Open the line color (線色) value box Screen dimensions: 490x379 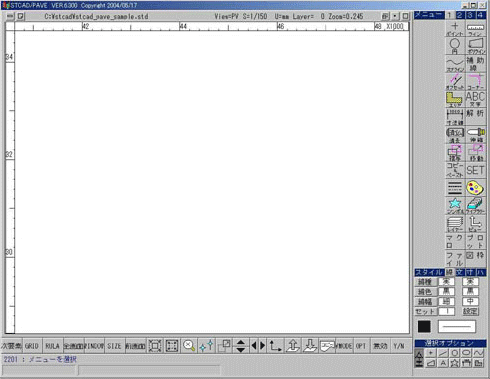pos(446,292)
